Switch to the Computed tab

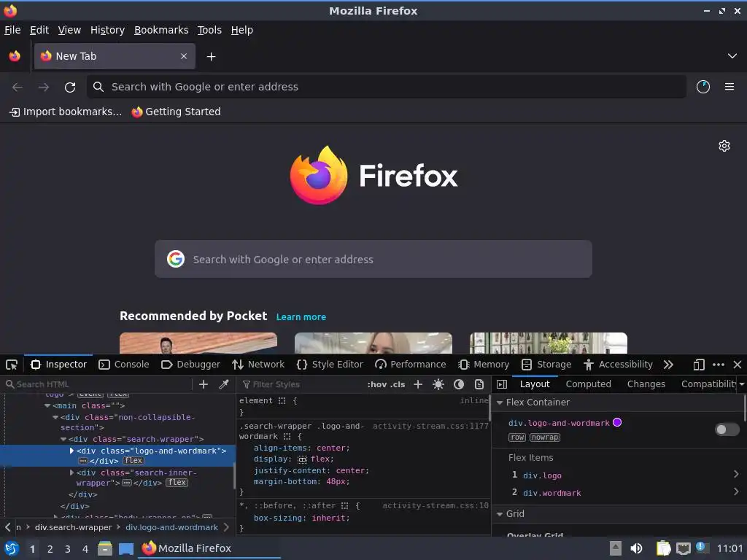[x=589, y=384]
